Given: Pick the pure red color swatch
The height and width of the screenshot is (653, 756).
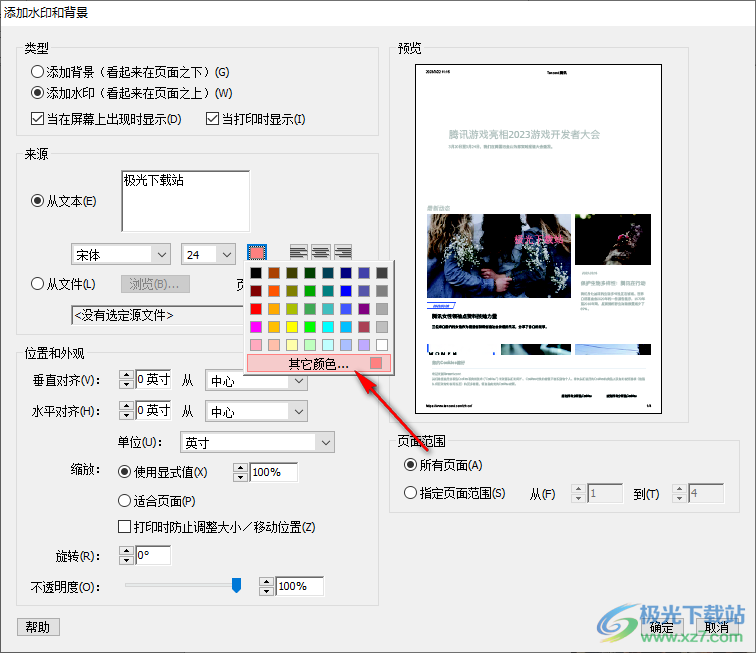Looking at the screenshot, I should point(256,309).
